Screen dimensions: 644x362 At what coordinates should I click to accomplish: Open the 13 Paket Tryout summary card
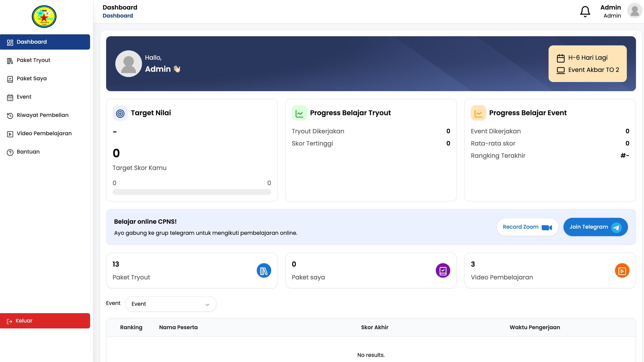tap(192, 271)
